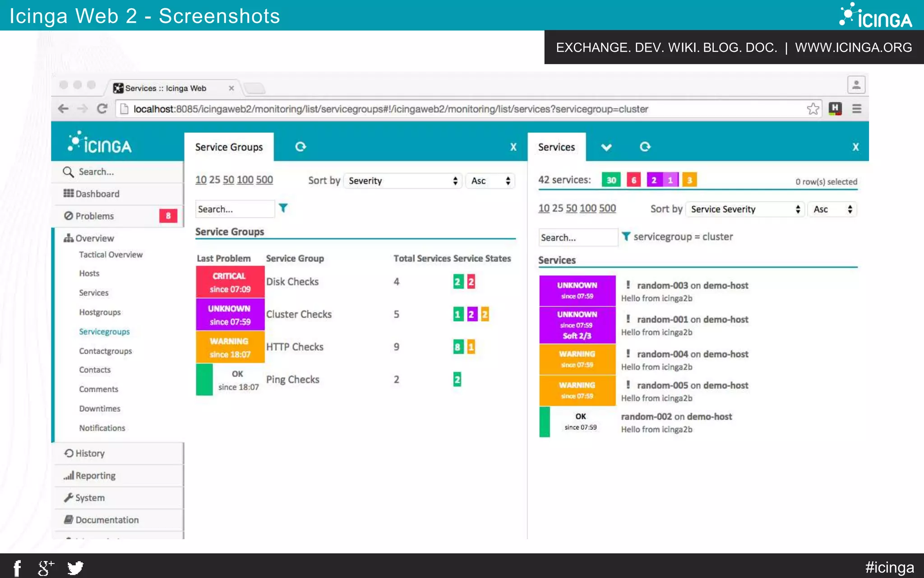This screenshot has height=578, width=924.
Task: Open the Services tab dropdown chevron
Action: click(x=606, y=147)
